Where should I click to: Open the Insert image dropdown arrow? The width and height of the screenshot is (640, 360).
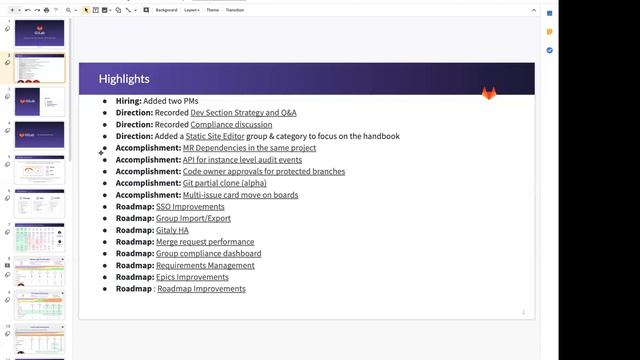110,10
